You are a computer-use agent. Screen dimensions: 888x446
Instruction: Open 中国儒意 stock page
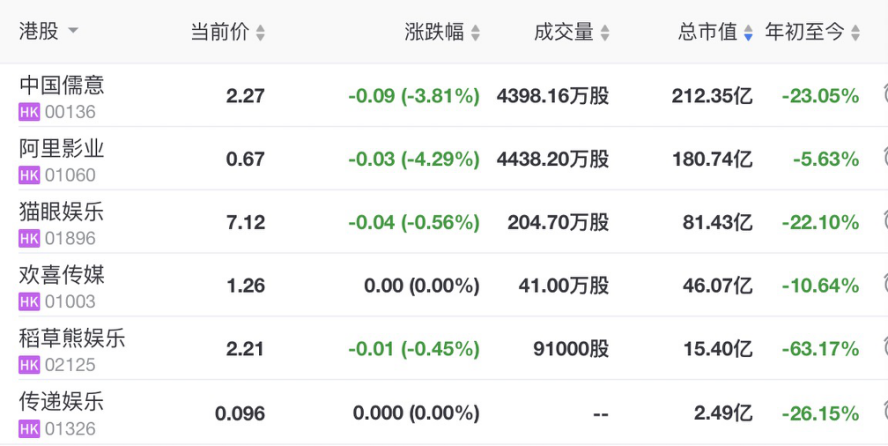pos(61,86)
